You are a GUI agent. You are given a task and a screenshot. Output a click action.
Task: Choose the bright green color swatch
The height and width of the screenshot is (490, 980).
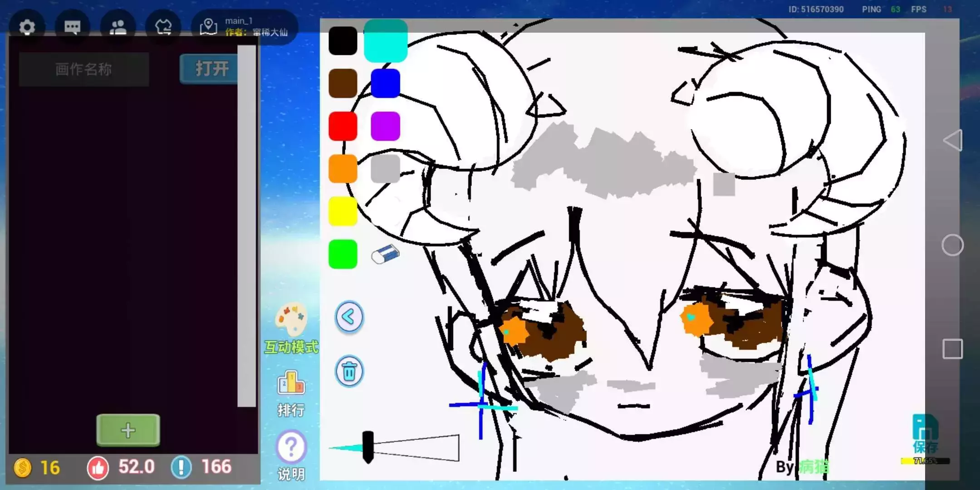pyautogui.click(x=343, y=254)
